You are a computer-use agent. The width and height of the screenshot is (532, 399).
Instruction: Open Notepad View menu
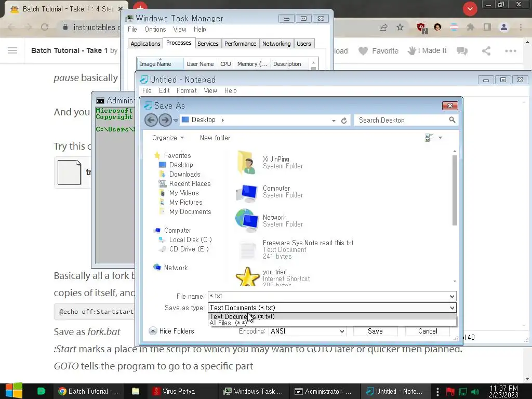click(x=210, y=90)
